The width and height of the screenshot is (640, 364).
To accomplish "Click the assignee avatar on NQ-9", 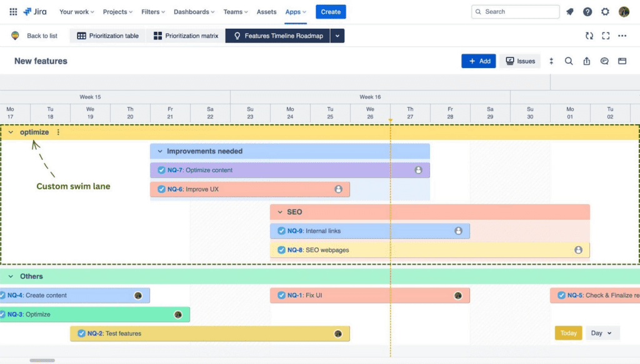I will [458, 231].
